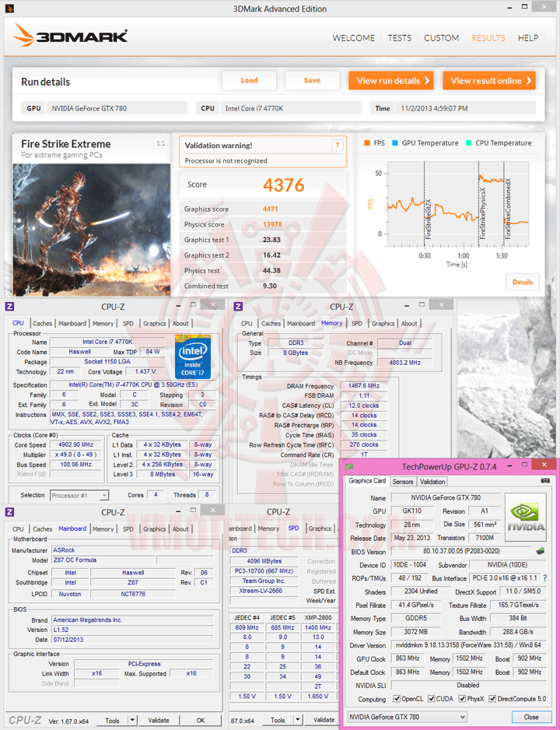
Task: Open the CUSTOM tab in 3DMark
Action: click(x=442, y=38)
